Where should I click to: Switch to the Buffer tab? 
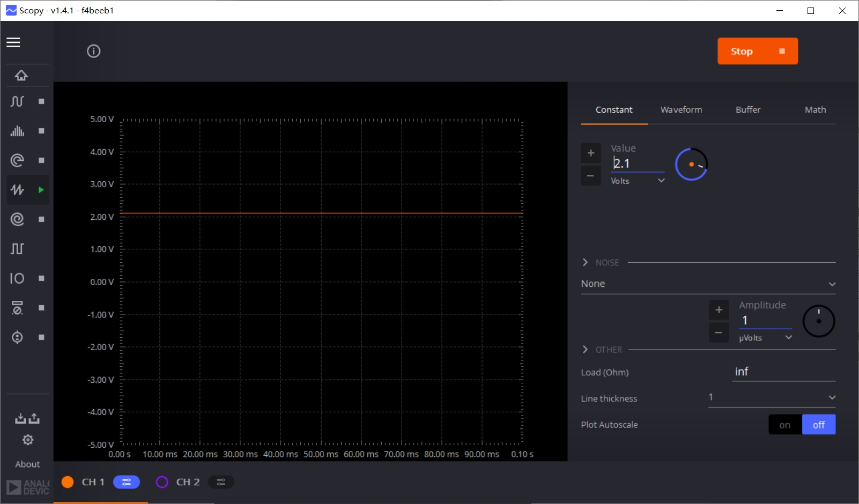[748, 110]
